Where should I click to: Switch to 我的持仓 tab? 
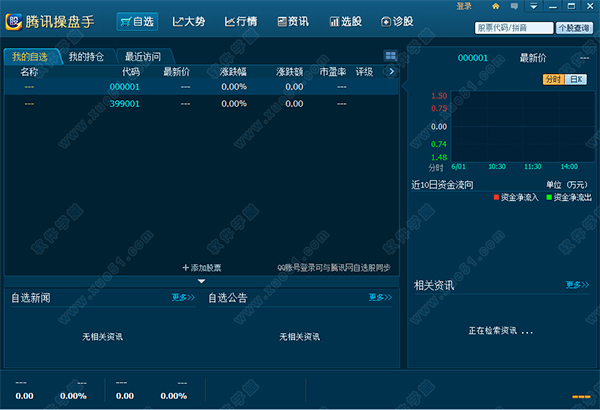click(x=86, y=57)
